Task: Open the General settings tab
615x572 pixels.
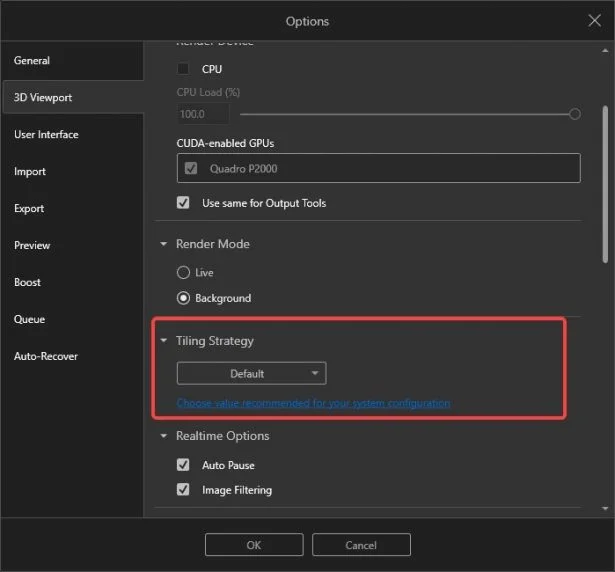Action: click(32, 61)
